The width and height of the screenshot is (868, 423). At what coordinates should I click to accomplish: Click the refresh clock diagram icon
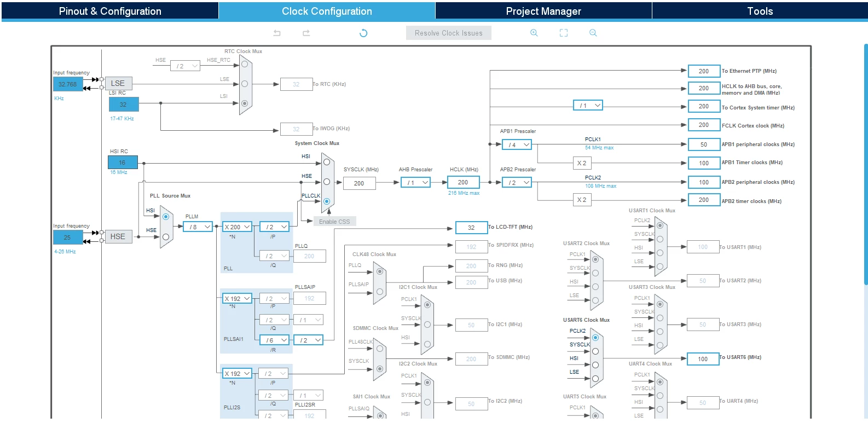(363, 33)
